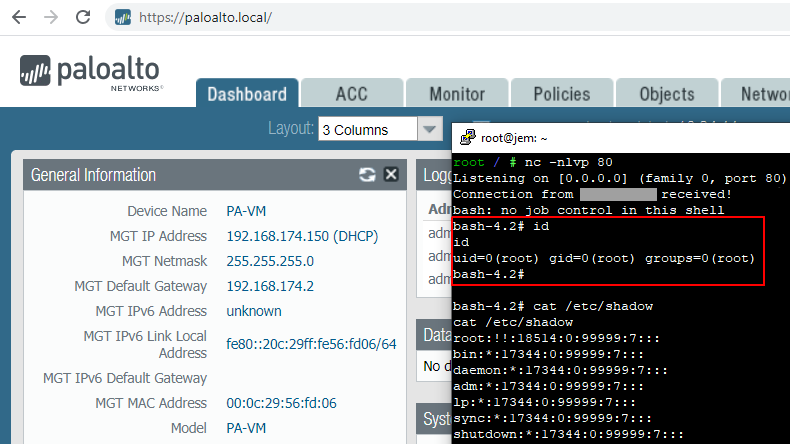Click the MGT IPv6 Default Gateway label
This screenshot has width=790, height=444.
(125, 378)
